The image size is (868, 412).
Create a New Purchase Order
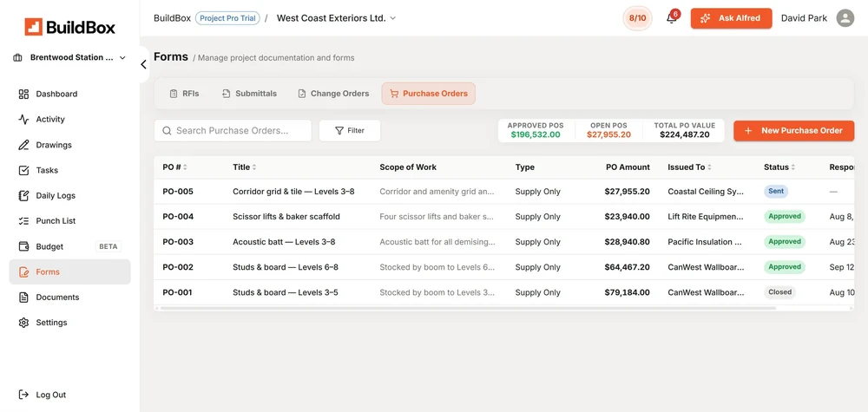coord(794,130)
